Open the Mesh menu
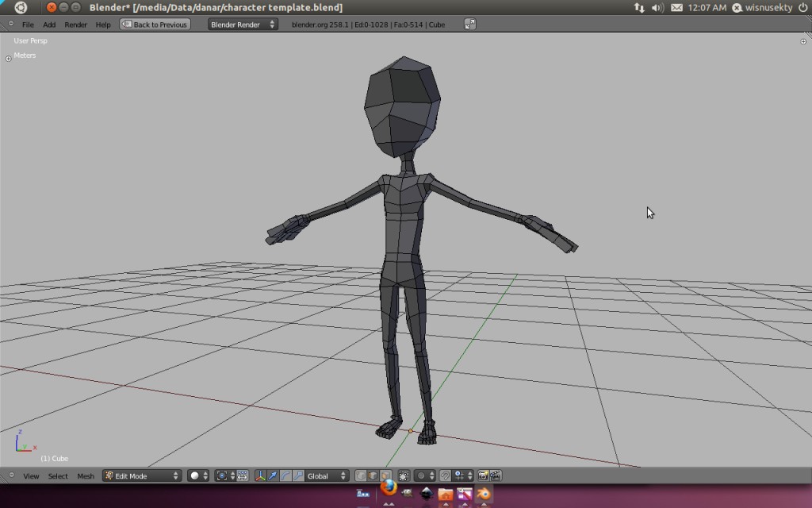Viewport: 812px width, 508px height. 85,475
